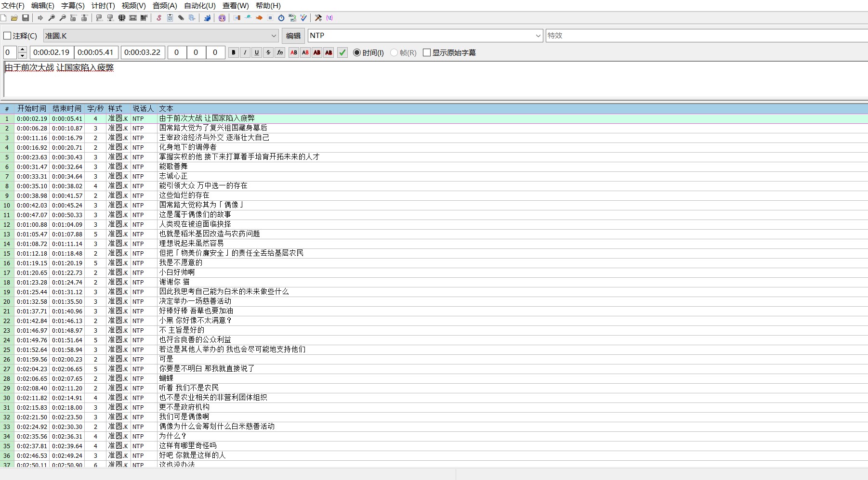Snap subtitle end to video
This screenshot has height=480, width=868.
coord(110,18)
